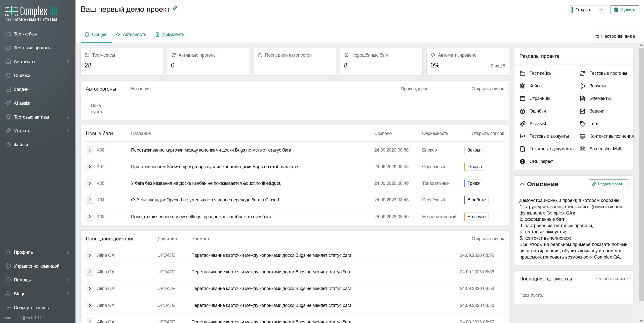Open list link in Новые баги

488,133
